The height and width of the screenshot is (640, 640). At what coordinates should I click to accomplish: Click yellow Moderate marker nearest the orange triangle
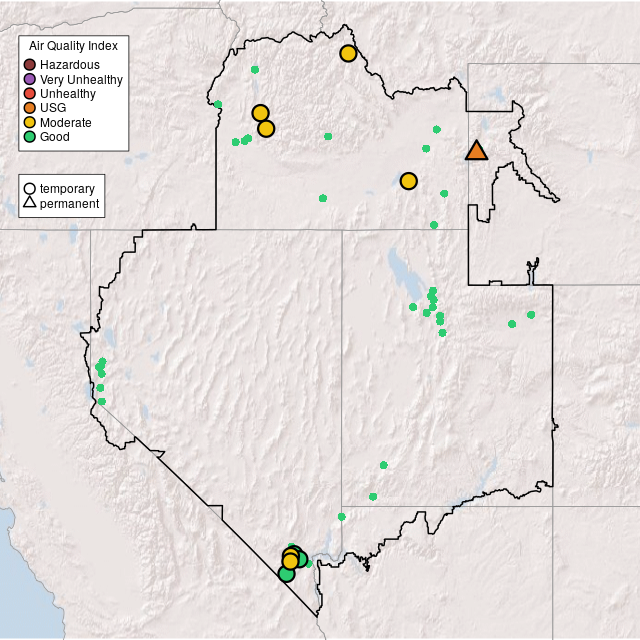click(x=408, y=181)
